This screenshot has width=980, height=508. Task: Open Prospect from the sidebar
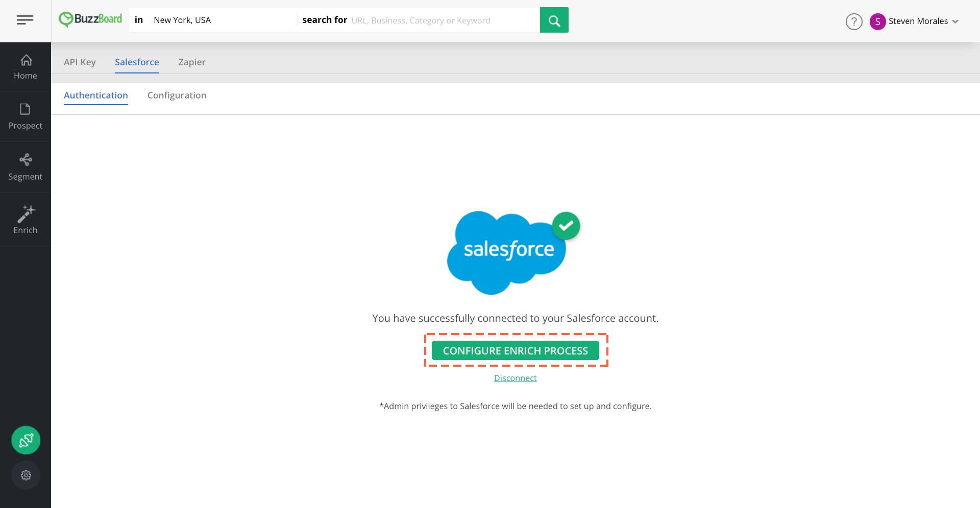pos(26,117)
